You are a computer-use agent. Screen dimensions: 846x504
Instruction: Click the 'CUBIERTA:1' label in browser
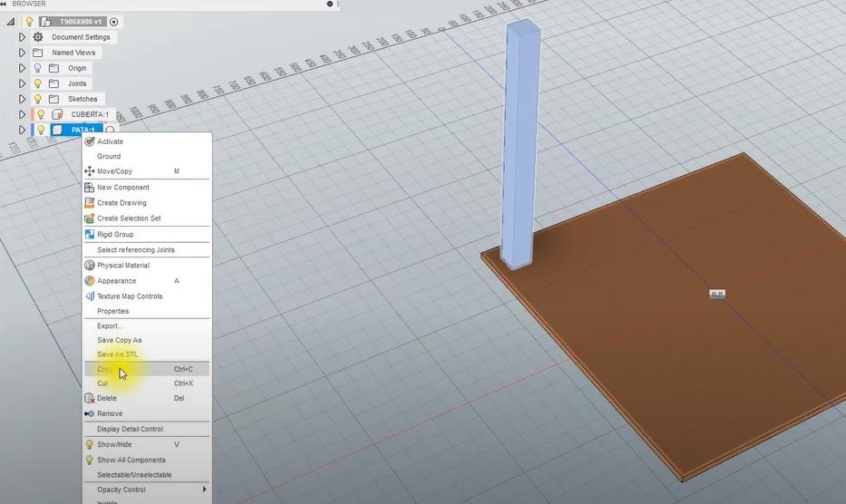pyautogui.click(x=90, y=114)
